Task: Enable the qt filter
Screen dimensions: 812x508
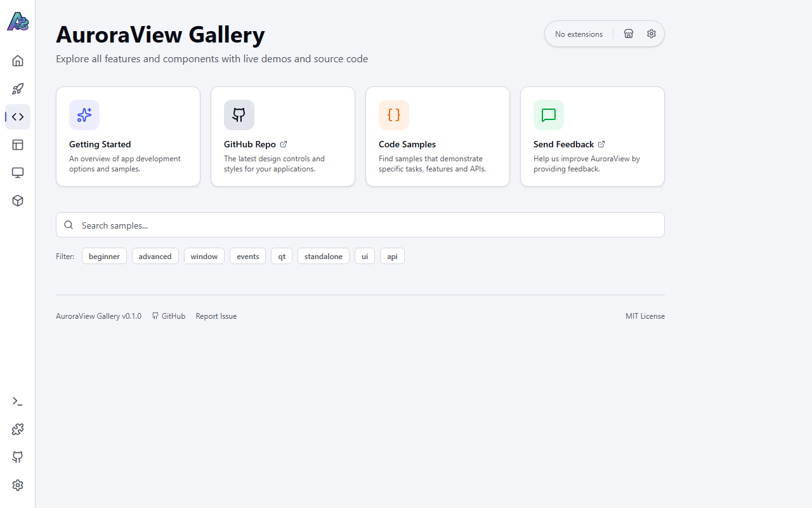Action: (x=281, y=256)
